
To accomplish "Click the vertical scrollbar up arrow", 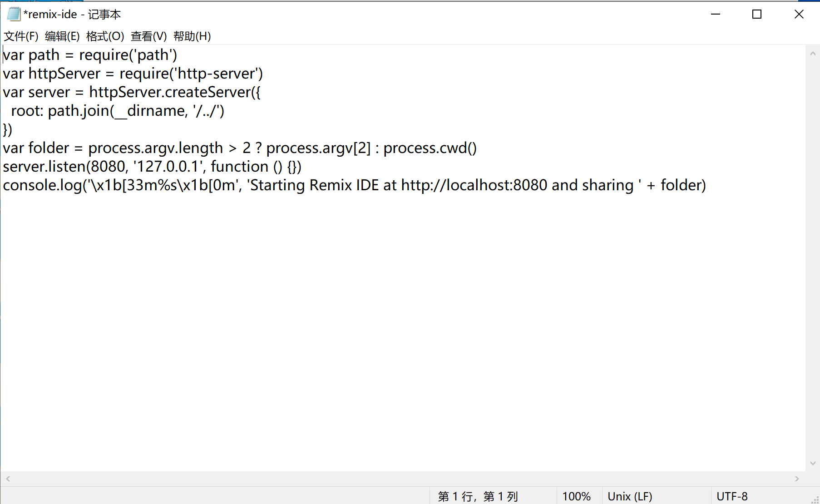I will (813, 54).
